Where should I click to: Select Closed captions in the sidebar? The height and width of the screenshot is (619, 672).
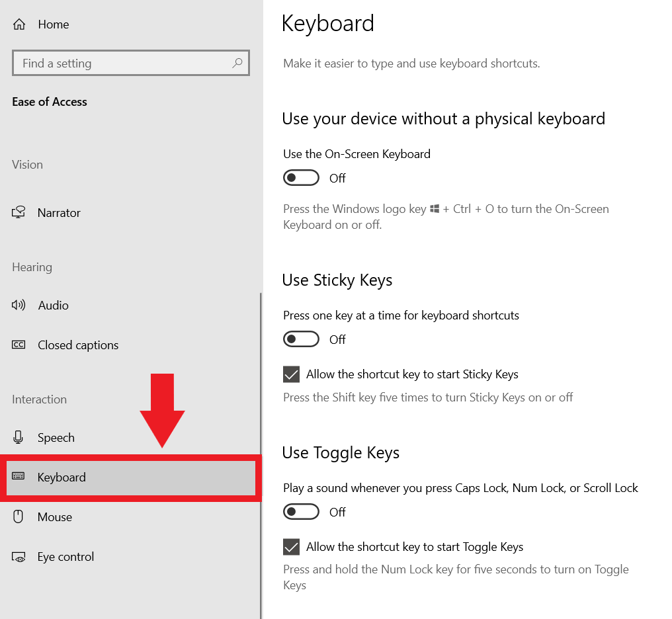(x=78, y=345)
